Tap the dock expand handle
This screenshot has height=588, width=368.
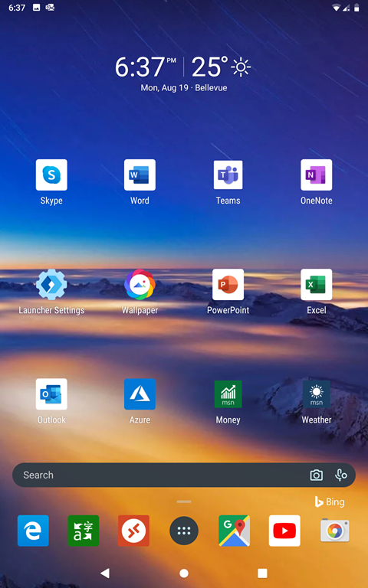click(184, 501)
